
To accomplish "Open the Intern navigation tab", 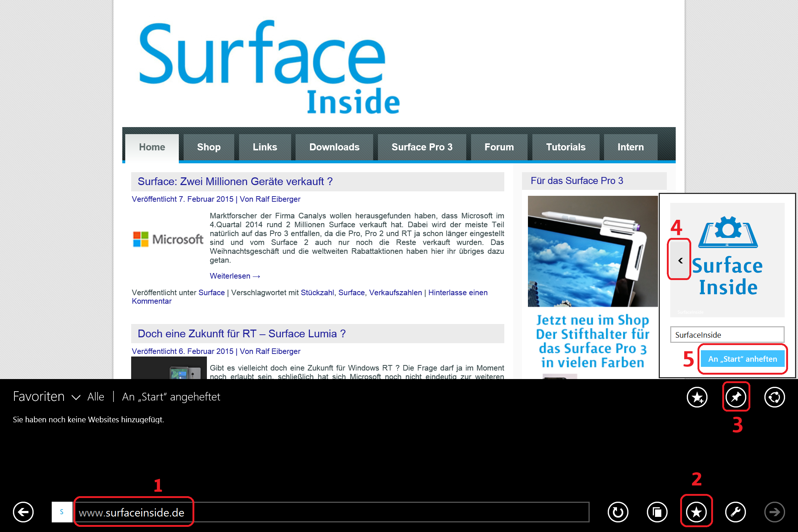I will (631, 147).
